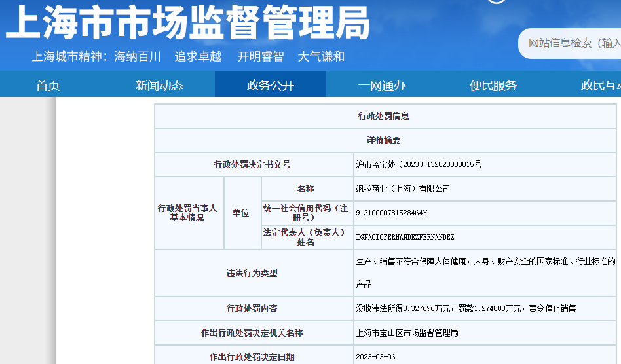Click the decision date 2023-03-06

(x=375, y=357)
